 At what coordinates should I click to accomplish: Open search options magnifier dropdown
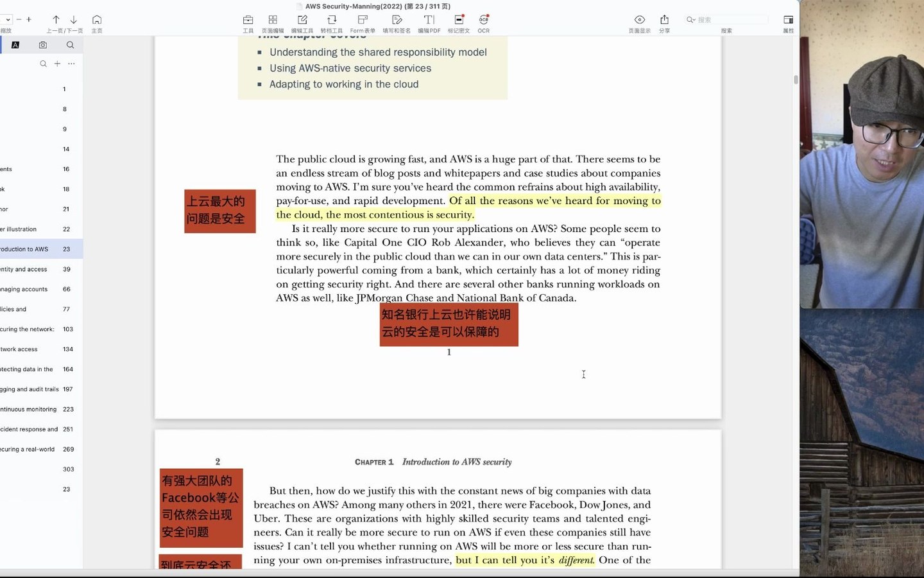pos(690,20)
